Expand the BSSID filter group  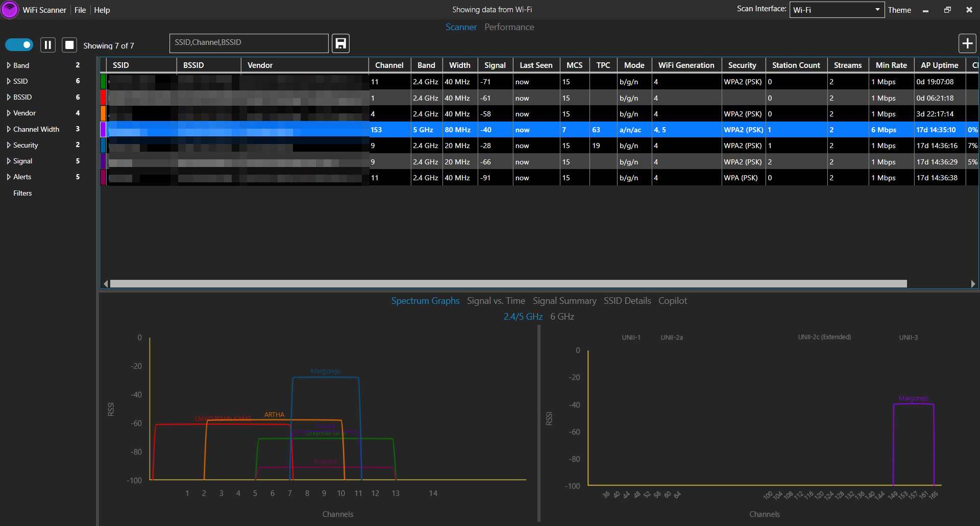(x=9, y=97)
